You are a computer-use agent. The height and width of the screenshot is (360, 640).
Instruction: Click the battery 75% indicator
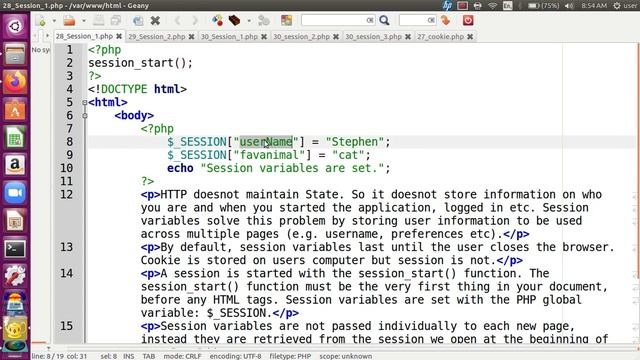coord(543,5)
